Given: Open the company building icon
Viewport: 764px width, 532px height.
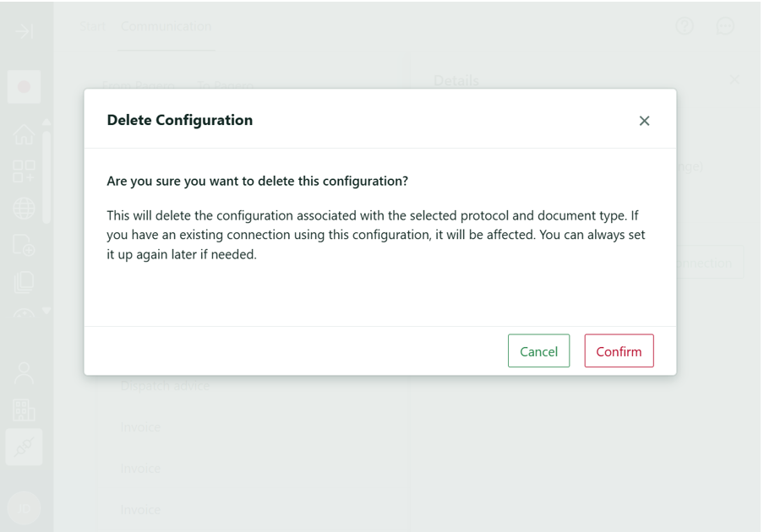Looking at the screenshot, I should tap(25, 410).
